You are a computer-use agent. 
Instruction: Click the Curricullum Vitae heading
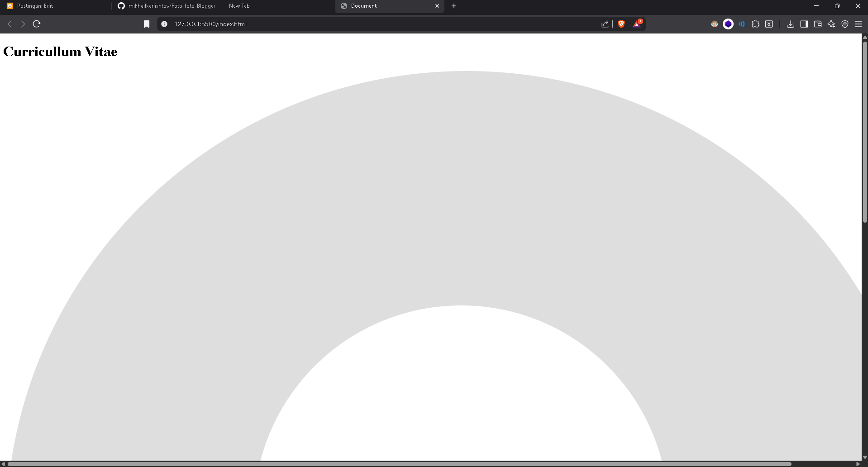click(x=60, y=52)
